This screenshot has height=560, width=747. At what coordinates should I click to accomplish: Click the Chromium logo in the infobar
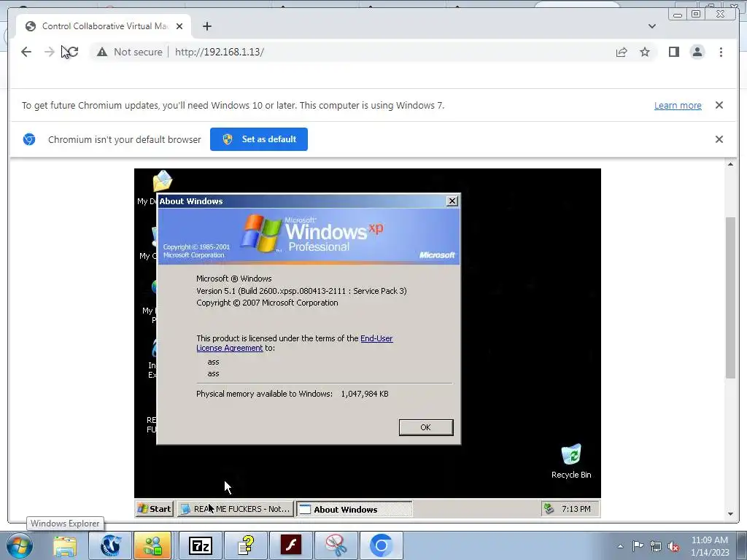29,139
